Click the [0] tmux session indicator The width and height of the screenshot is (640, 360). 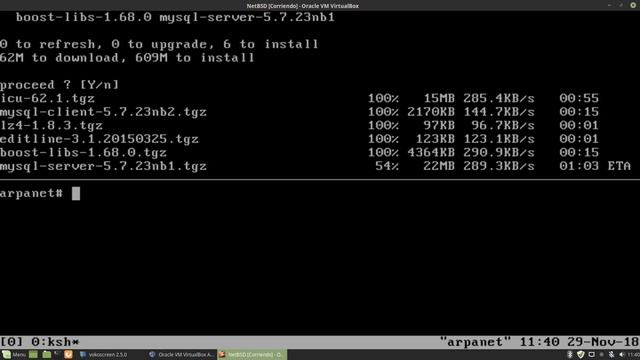[x=11, y=342]
